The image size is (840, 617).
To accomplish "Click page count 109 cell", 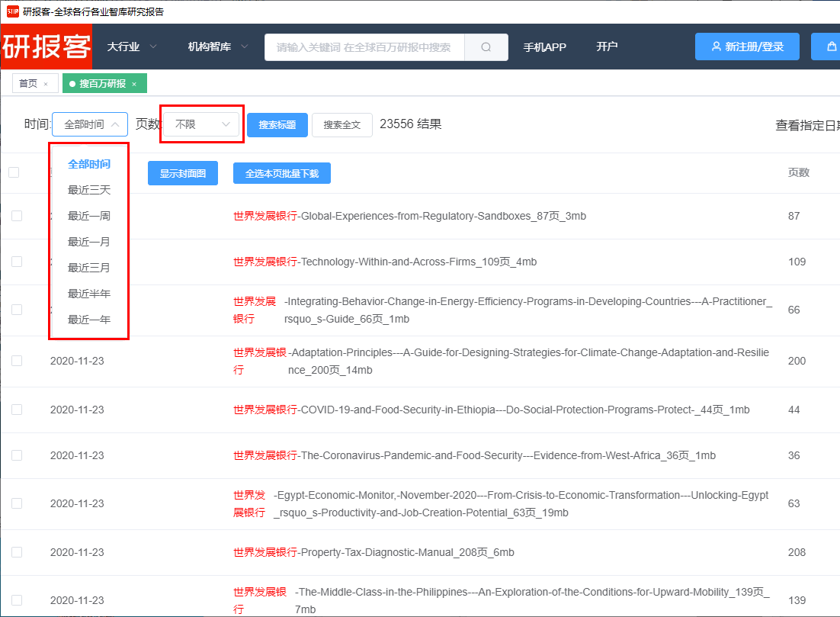I will [797, 262].
